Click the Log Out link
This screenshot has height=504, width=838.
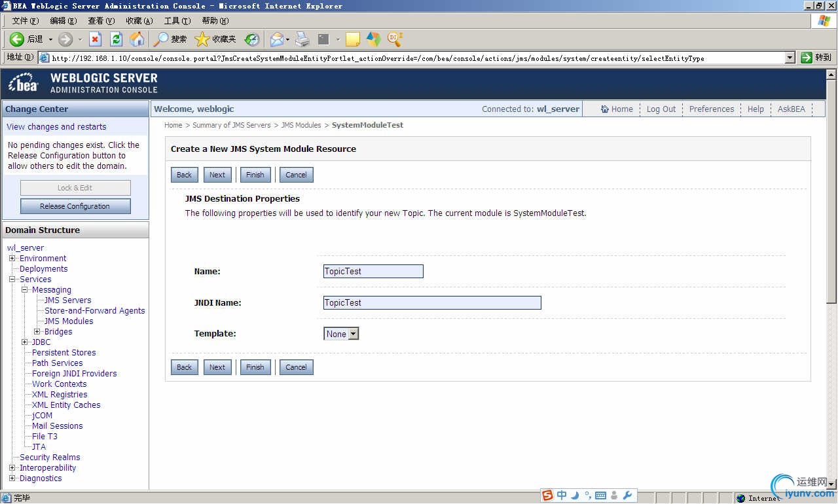[661, 109]
